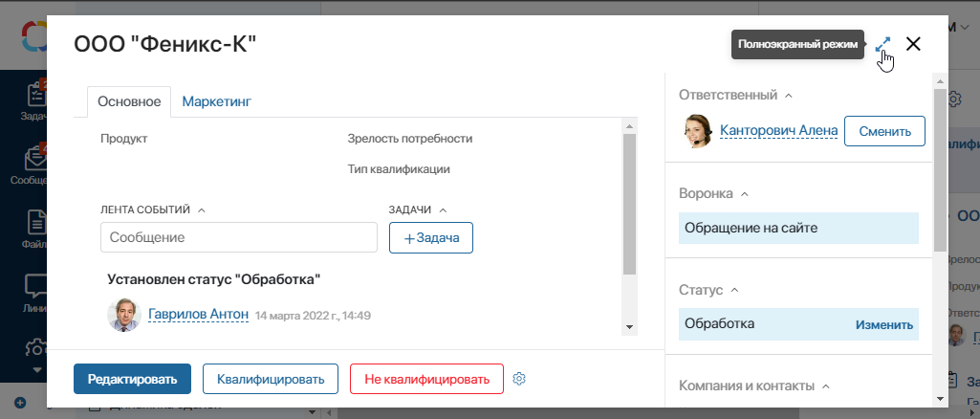Collapse the Ответственный section
Image resolution: width=980 pixels, height=419 pixels.
(x=789, y=96)
